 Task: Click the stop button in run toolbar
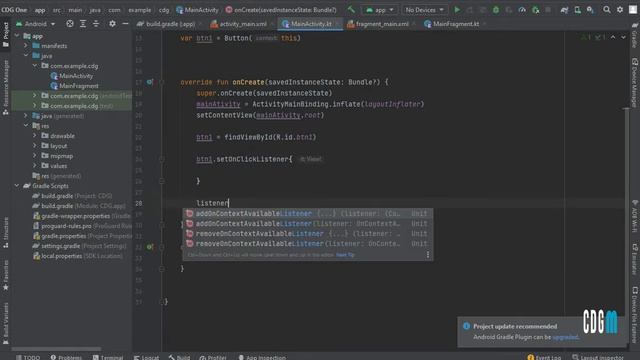548,10
